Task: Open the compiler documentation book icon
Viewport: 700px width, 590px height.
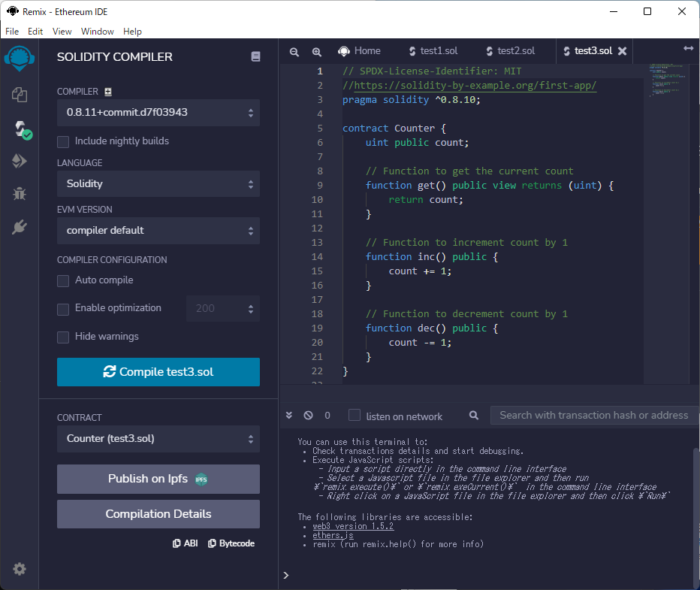Action: click(x=255, y=57)
